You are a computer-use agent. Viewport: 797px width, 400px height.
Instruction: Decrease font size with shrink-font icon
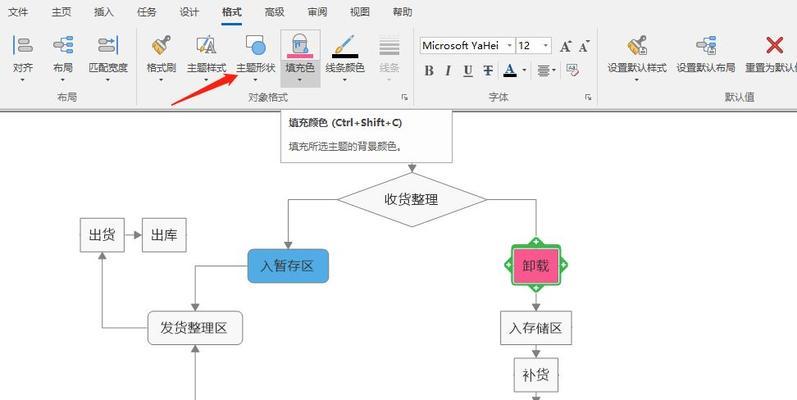pos(584,46)
